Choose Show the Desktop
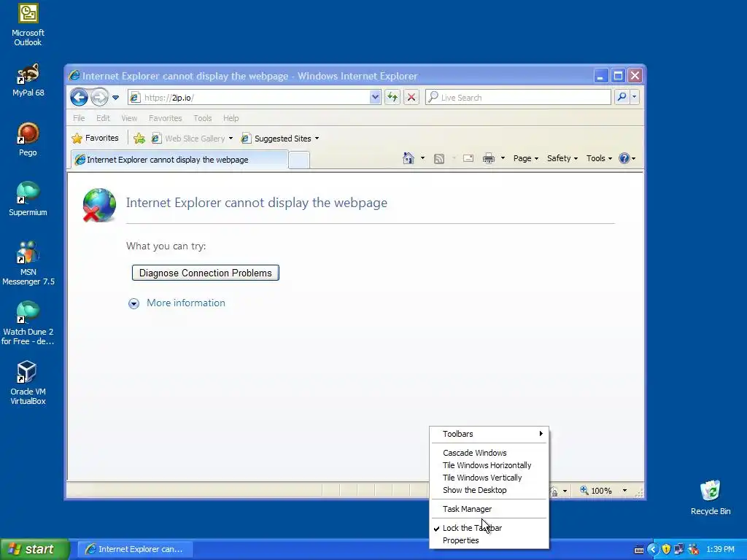 [x=489, y=490]
